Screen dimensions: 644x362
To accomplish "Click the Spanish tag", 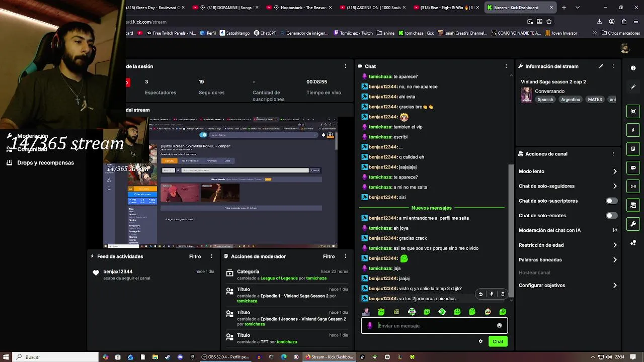I will [x=545, y=100].
